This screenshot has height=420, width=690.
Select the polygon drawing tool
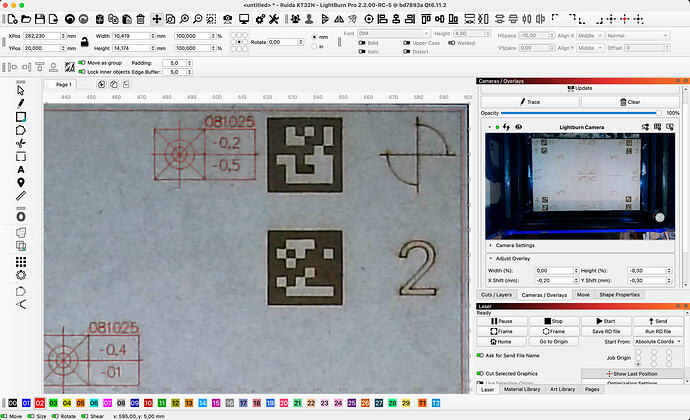[21, 130]
